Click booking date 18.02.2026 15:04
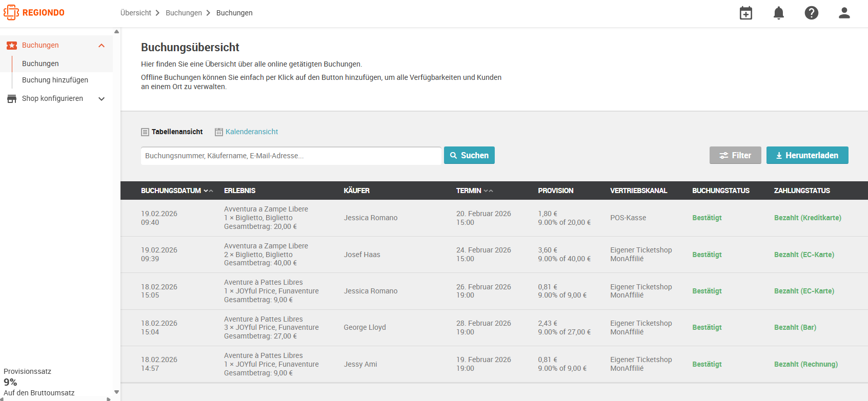Screen dimensions: 868x401 coord(159,328)
